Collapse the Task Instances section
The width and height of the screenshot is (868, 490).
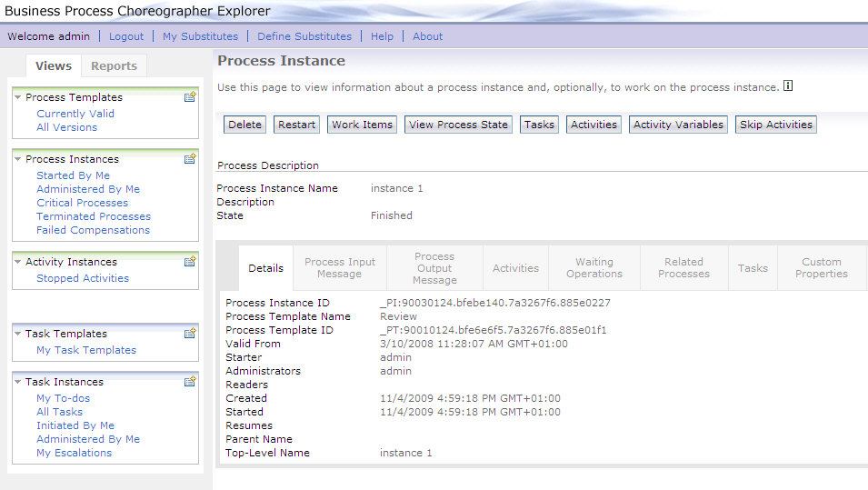pyautogui.click(x=17, y=382)
